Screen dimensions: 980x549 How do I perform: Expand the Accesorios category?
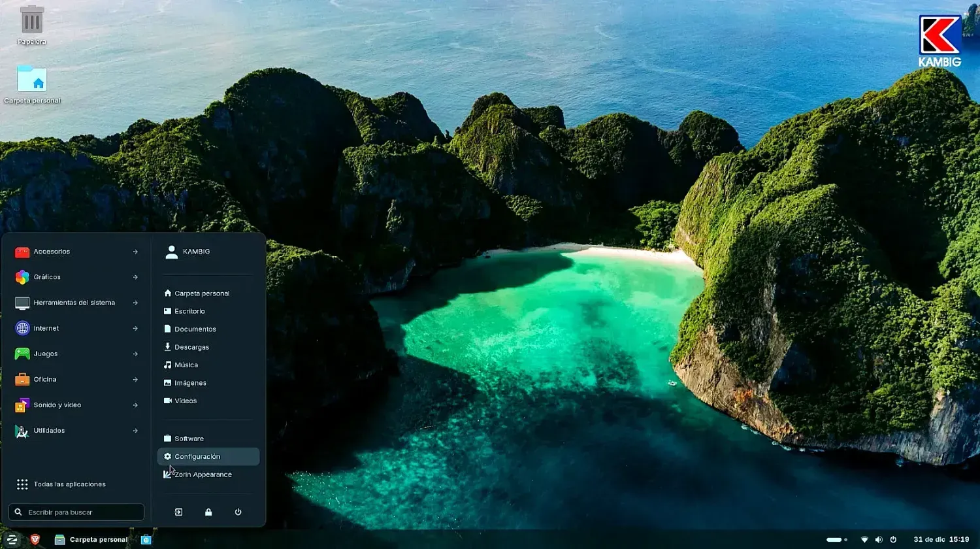(52, 251)
